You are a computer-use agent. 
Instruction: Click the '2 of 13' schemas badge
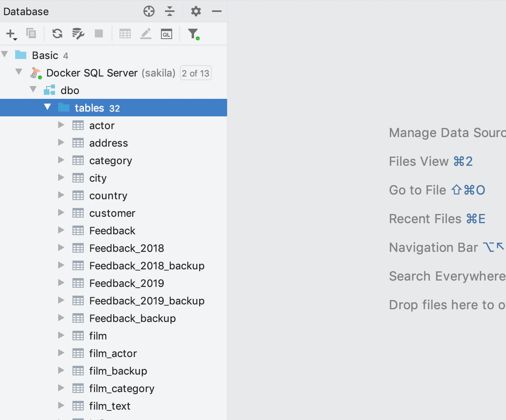[x=195, y=73]
